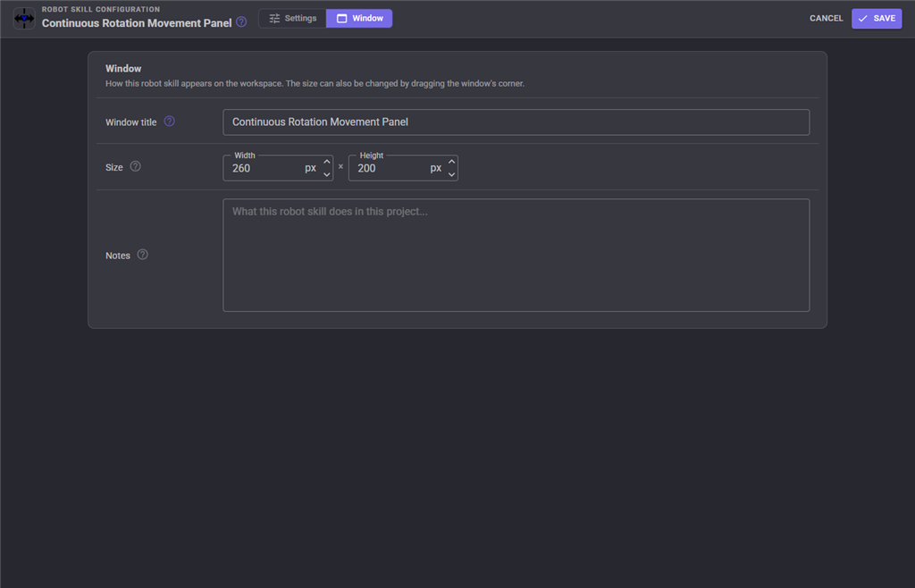Switch to the Settings tab
This screenshot has width=915, height=588.
coord(292,18)
